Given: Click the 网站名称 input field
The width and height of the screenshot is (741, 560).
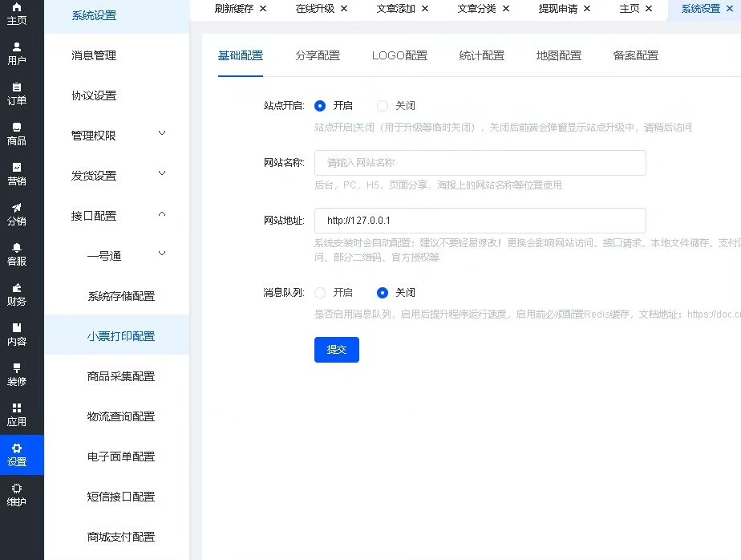Looking at the screenshot, I should 480,163.
